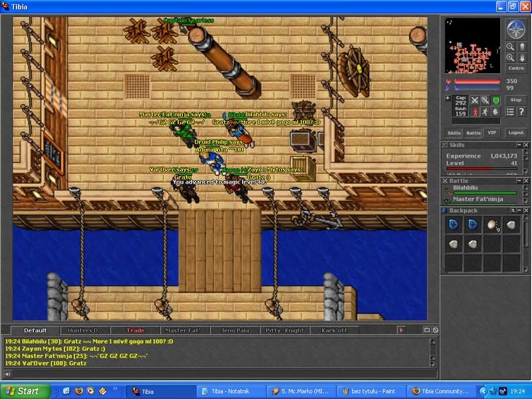Screen dimensions: 532x399
Task: Select balanced fighting mode (sword and shield)
Action: click(485, 100)
